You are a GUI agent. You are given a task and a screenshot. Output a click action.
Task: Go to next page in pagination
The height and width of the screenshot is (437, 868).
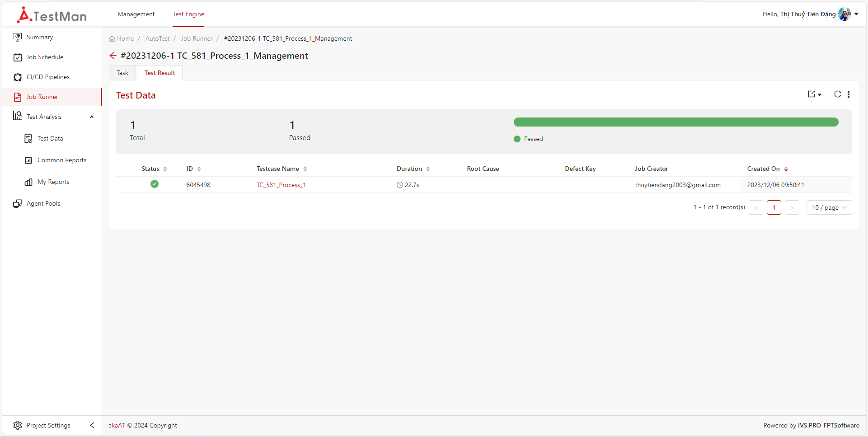coord(792,207)
